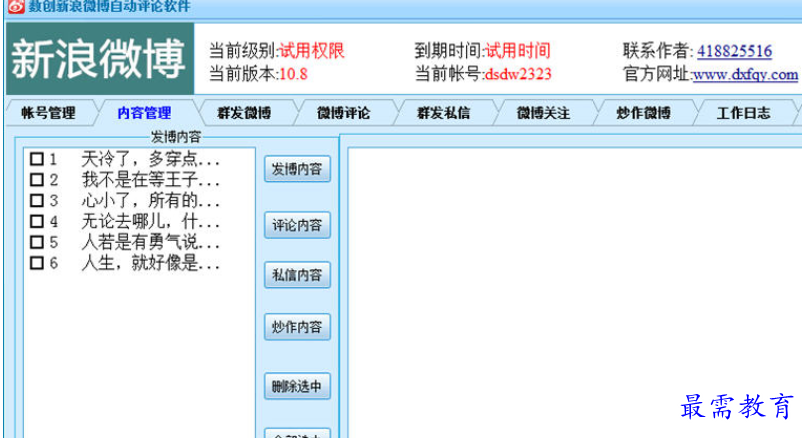Click current version value 10.8

coord(293,75)
